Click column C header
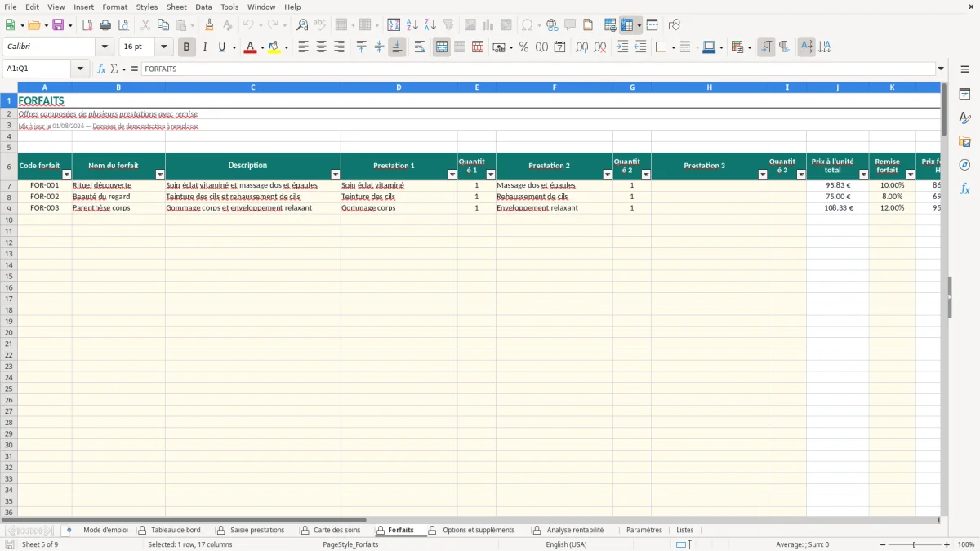 point(253,87)
